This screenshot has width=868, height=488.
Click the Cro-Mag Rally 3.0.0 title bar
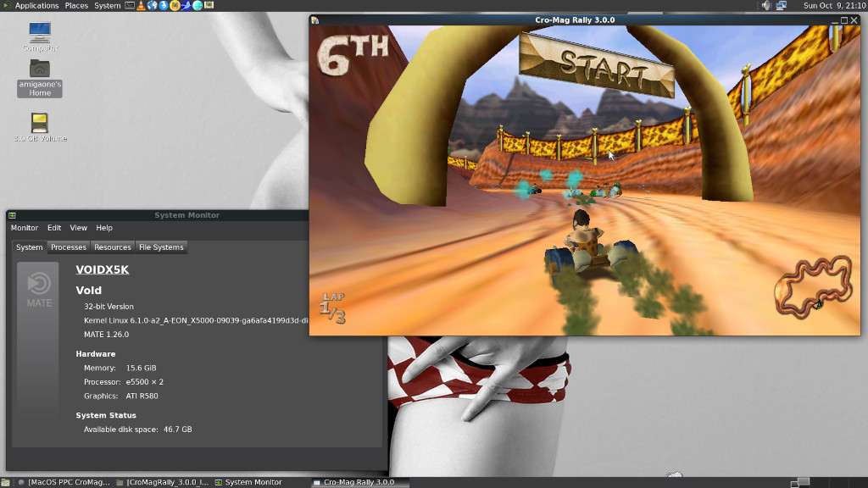tap(575, 20)
